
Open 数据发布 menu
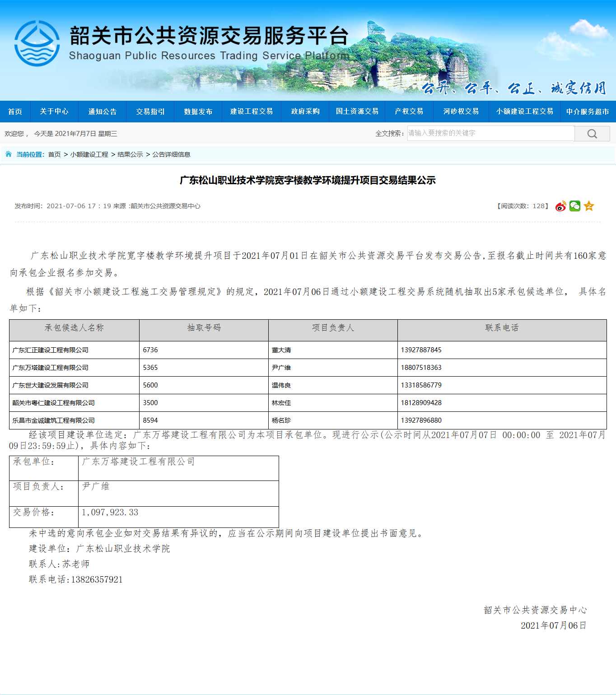pyautogui.click(x=198, y=112)
